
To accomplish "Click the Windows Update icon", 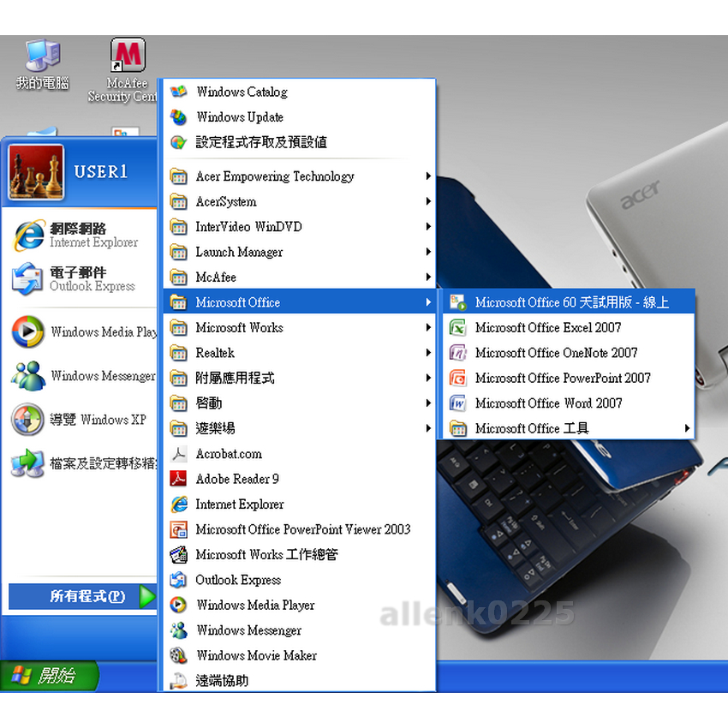I will [x=178, y=117].
